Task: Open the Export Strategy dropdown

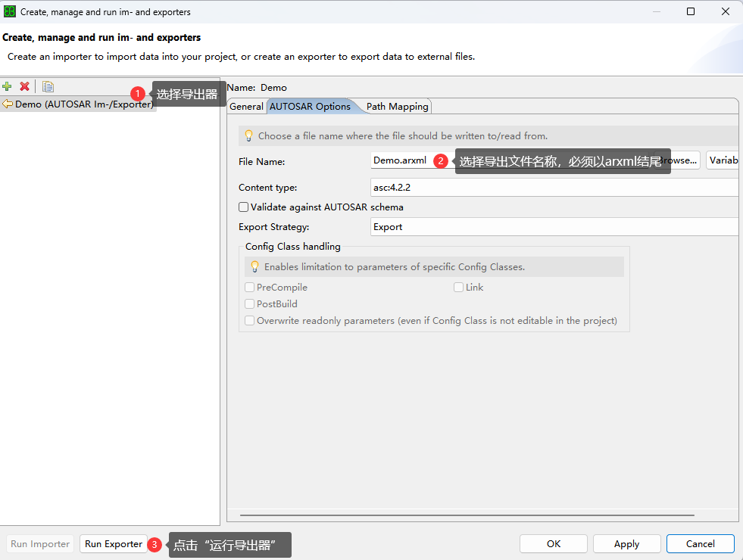Action: coord(553,227)
